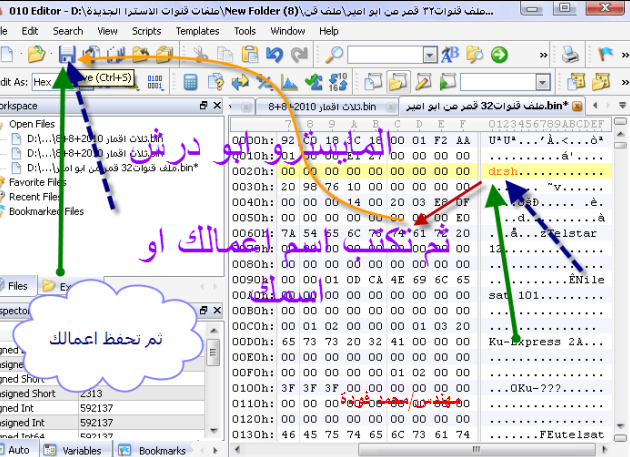The width and height of the screenshot is (630, 457).
Task: Copy selection with the copy icon
Action: coord(225,54)
